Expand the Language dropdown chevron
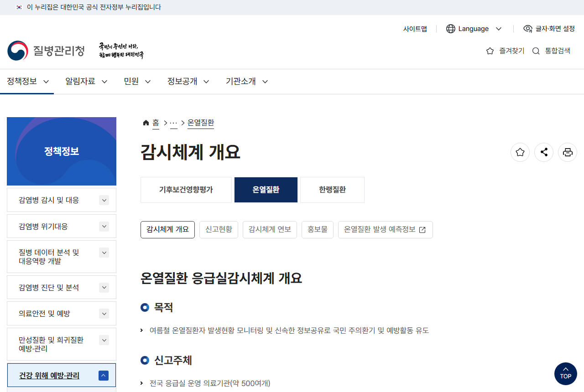 [x=499, y=29]
